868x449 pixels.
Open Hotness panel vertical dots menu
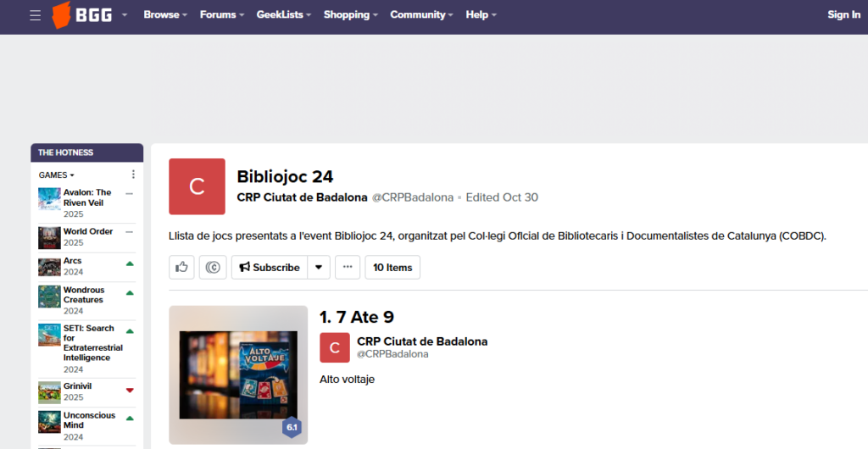[x=133, y=175]
